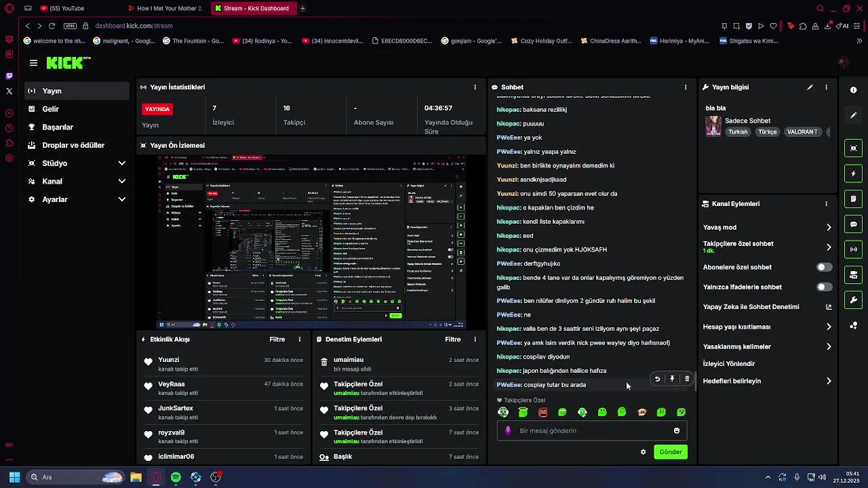This screenshot has width=868, height=488.
Task: Select Droplar ve ödüller in sidebar
Action: point(77,145)
